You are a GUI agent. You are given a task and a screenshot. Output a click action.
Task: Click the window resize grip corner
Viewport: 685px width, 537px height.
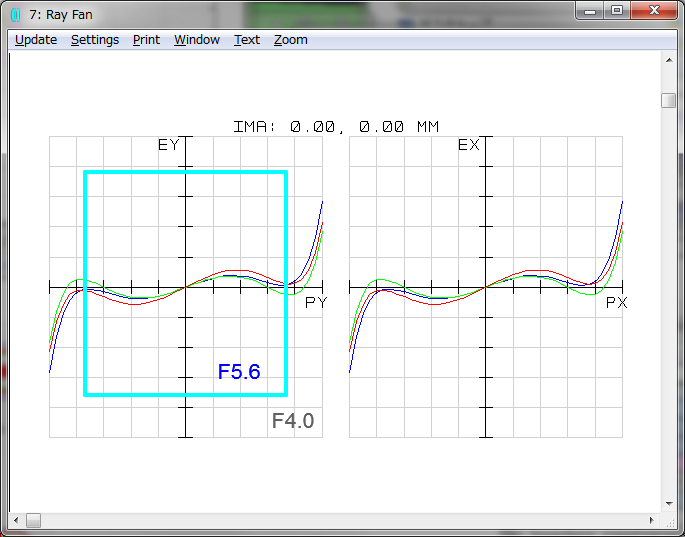(669, 521)
